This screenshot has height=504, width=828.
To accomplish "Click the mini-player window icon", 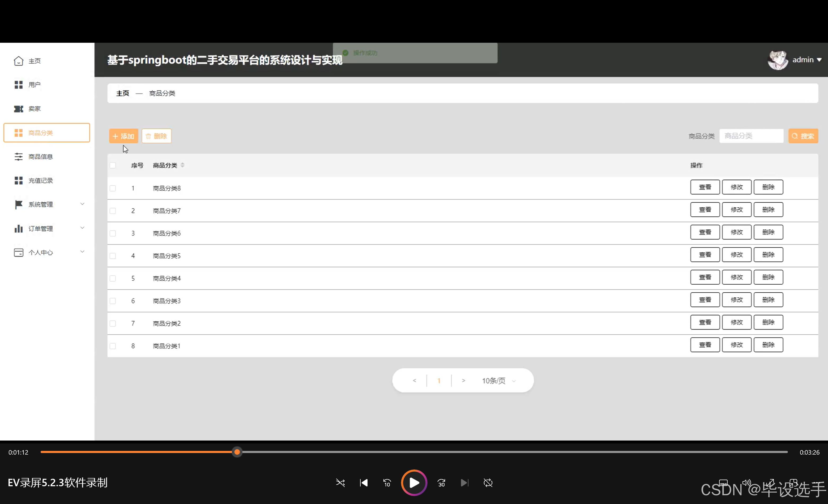I will 793,483.
